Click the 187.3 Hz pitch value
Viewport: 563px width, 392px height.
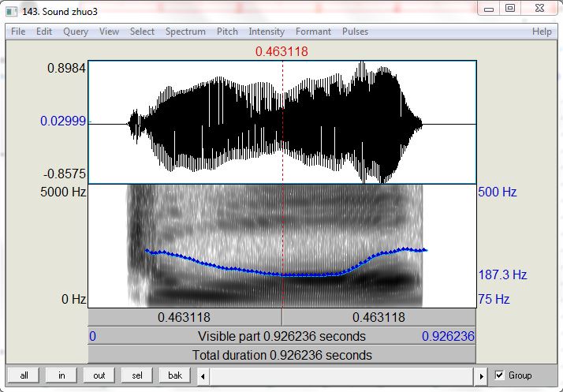[x=503, y=274]
